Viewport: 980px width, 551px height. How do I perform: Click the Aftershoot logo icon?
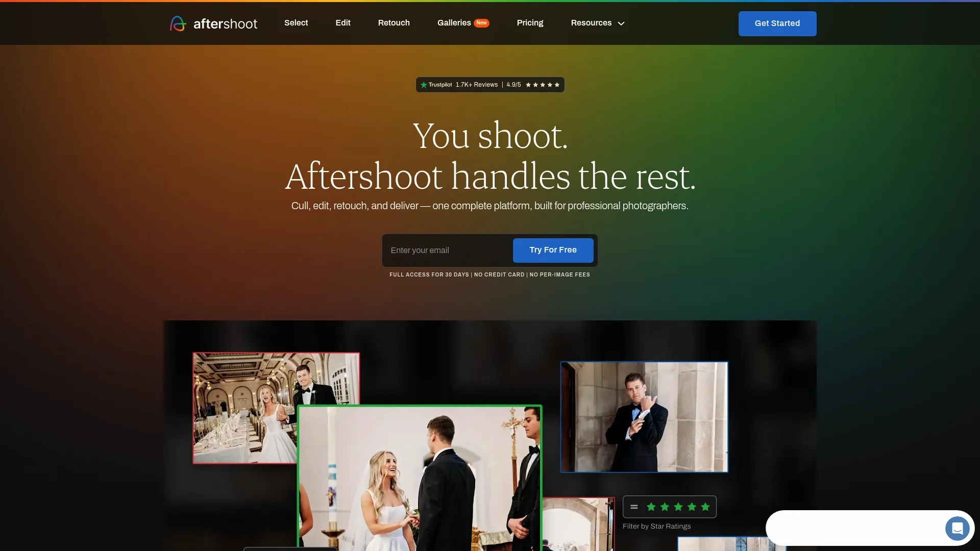[178, 23]
